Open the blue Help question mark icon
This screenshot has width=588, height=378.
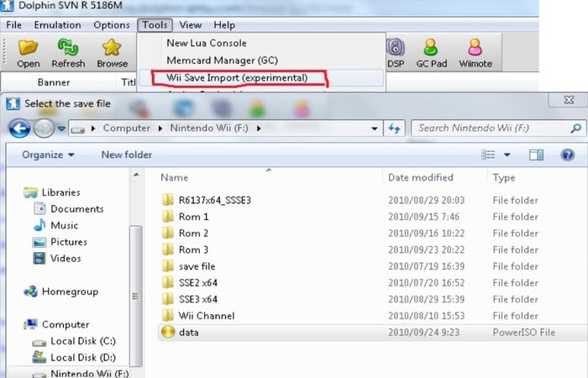pos(568,155)
